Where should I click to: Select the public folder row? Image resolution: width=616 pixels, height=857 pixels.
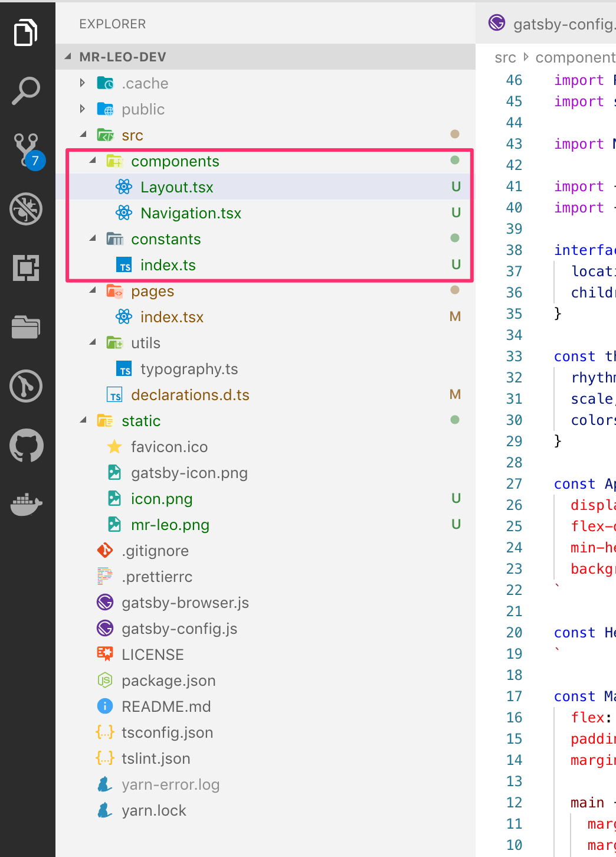[266, 109]
